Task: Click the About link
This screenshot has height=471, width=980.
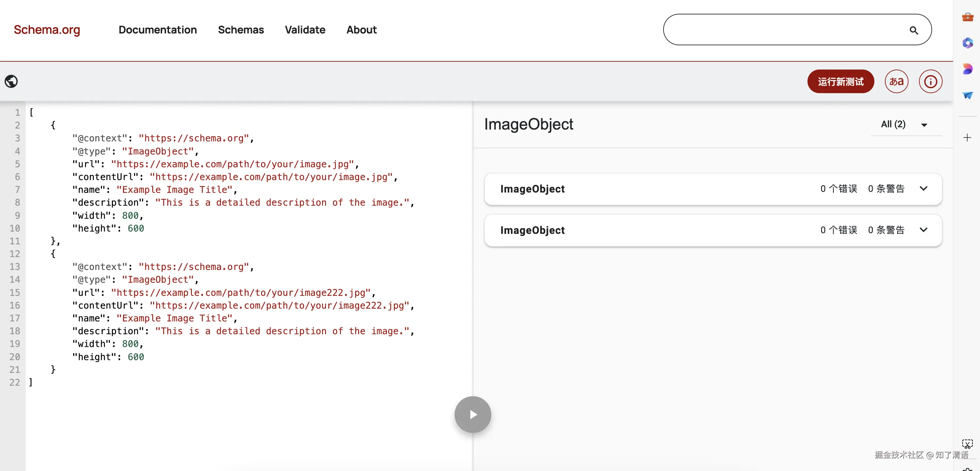Action: point(361,30)
